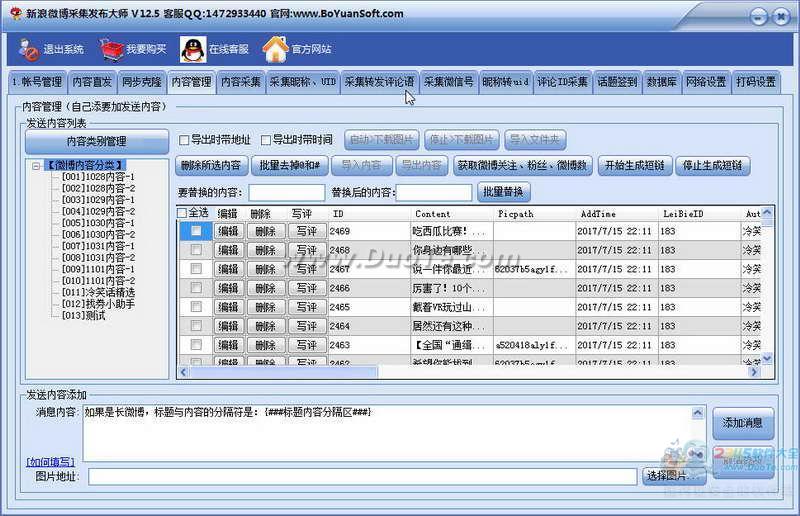Click the AddTime column header
The height and width of the screenshot is (516, 800).
[x=598, y=214]
